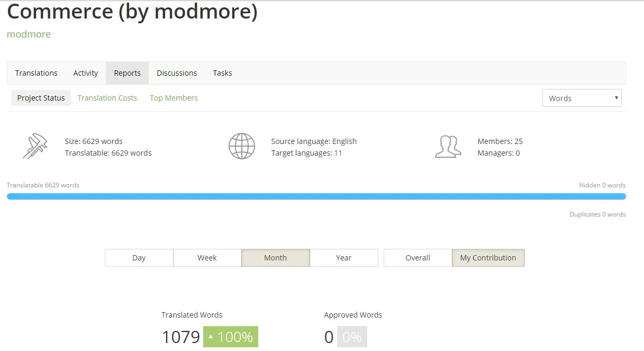Click 'Translatable: 6629 words' stat line
This screenshot has width=644, height=351.
coord(108,153)
